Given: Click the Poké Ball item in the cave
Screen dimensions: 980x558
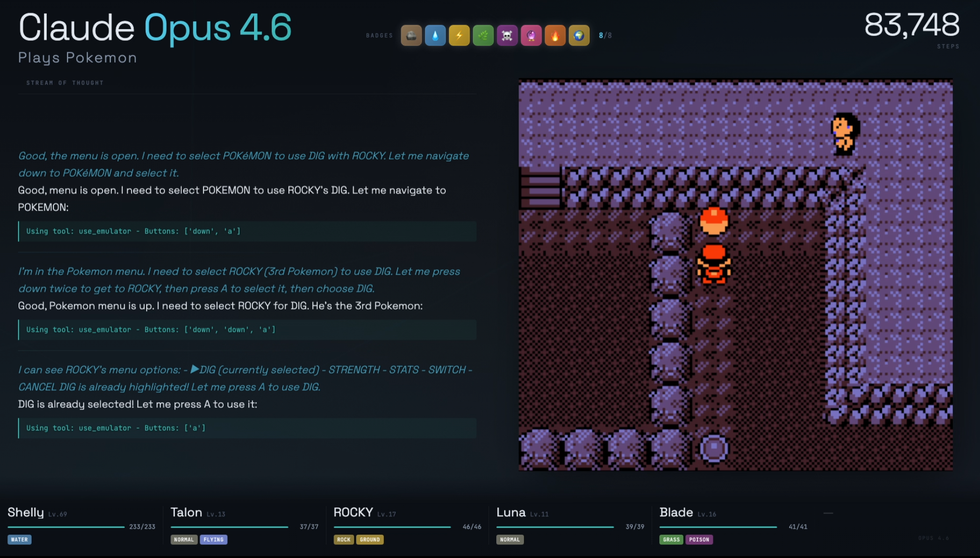Looking at the screenshot, I should (713, 221).
